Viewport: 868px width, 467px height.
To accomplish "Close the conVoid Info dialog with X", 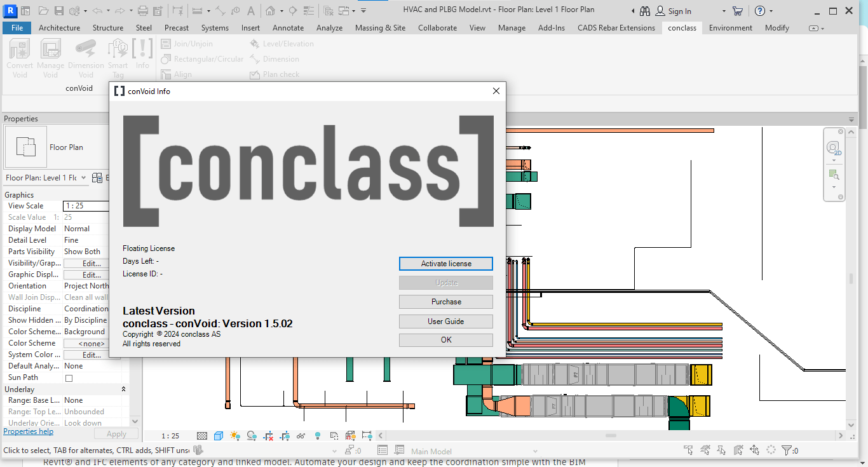I will click(x=496, y=91).
